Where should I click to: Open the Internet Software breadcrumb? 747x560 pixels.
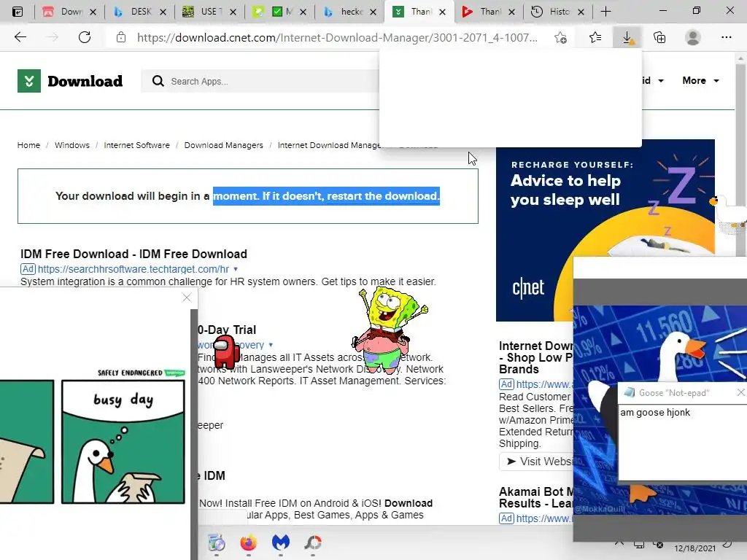pos(136,145)
